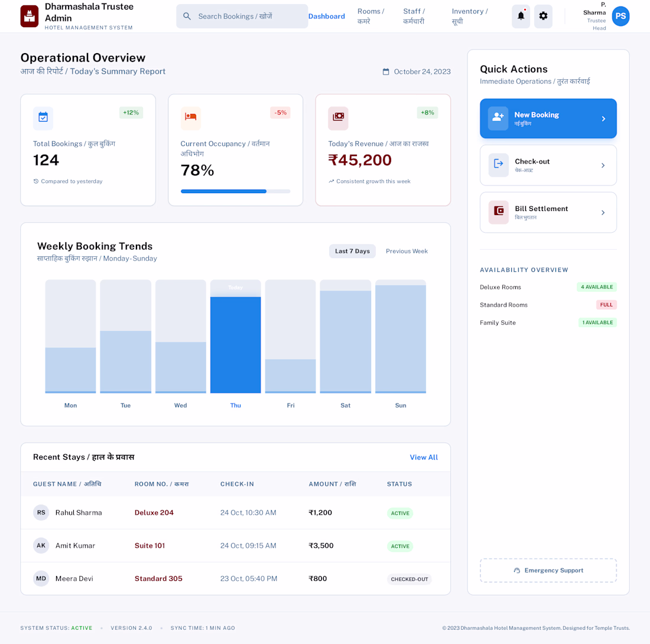Screen dimensions: 650x644
Task: Click the calendar icon beside October 24, 2023
Action: click(386, 71)
